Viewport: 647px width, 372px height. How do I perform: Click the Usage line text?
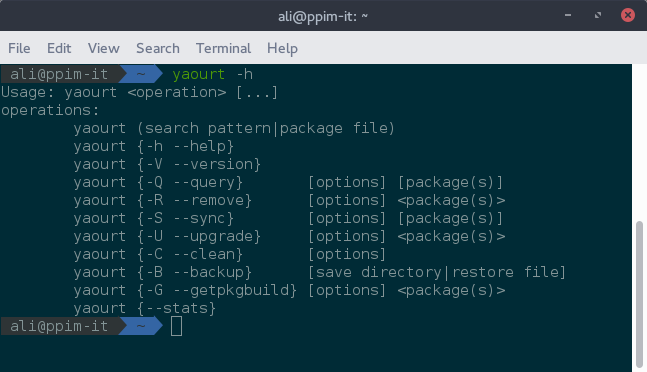(x=139, y=92)
